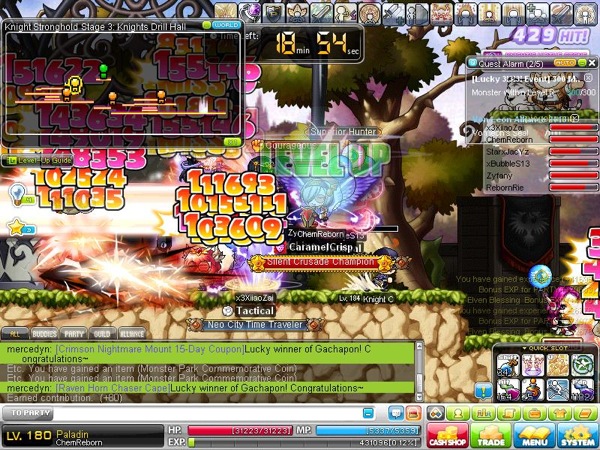
Task: Switch chat to the ALL tab
Action: (15, 334)
